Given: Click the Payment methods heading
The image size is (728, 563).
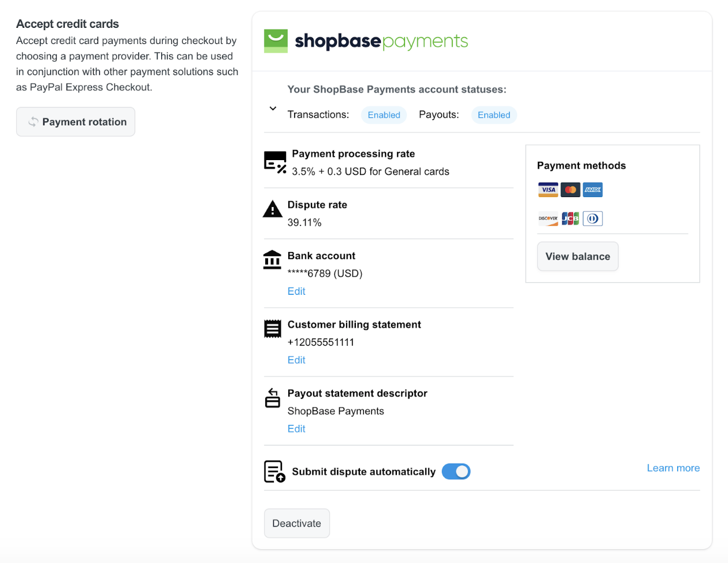Looking at the screenshot, I should click(581, 165).
